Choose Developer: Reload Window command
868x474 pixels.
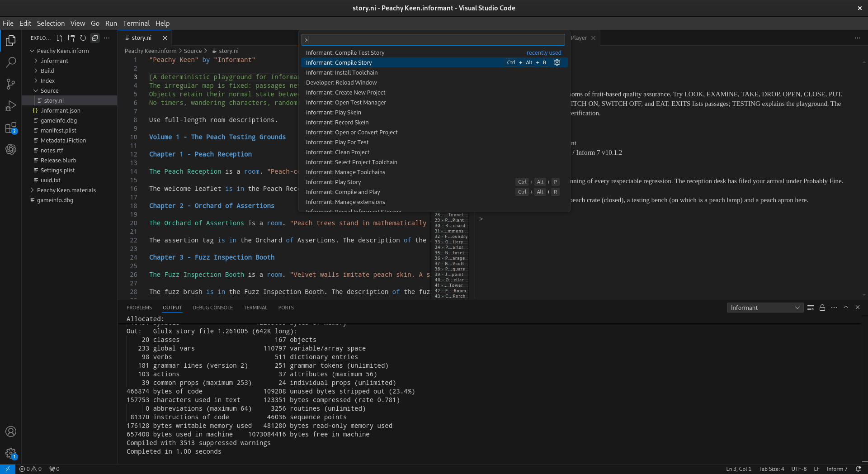pyautogui.click(x=434, y=82)
